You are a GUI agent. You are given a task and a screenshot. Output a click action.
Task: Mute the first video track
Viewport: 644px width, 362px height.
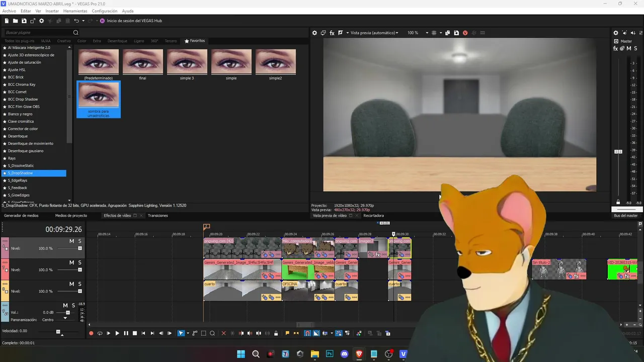[71, 241]
